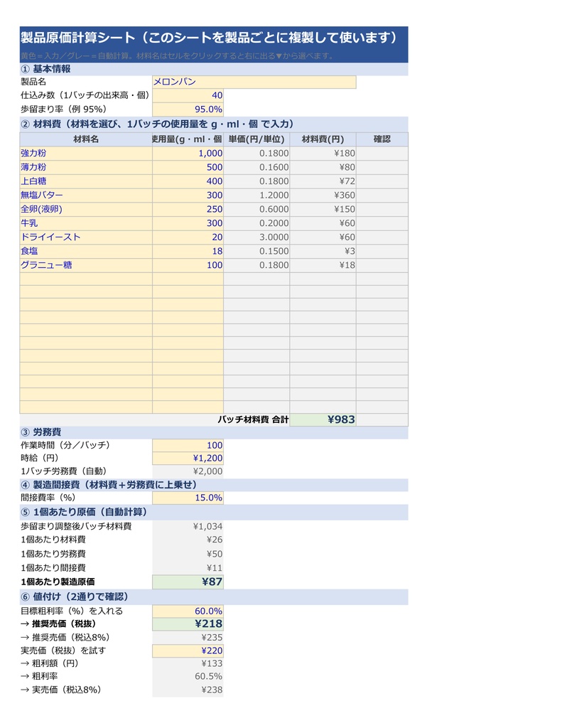Click the yield-adjusted material cost ¥1,034
The width and height of the screenshot is (562, 728).
[188, 527]
